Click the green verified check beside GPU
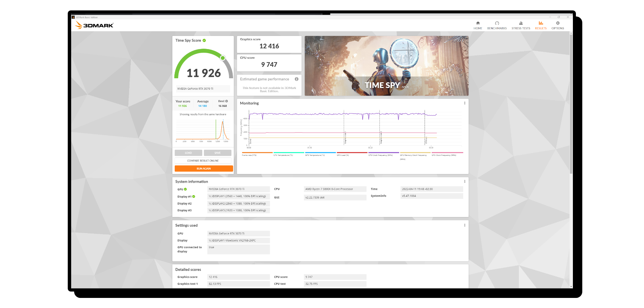The width and height of the screenshot is (644, 308). [185, 189]
